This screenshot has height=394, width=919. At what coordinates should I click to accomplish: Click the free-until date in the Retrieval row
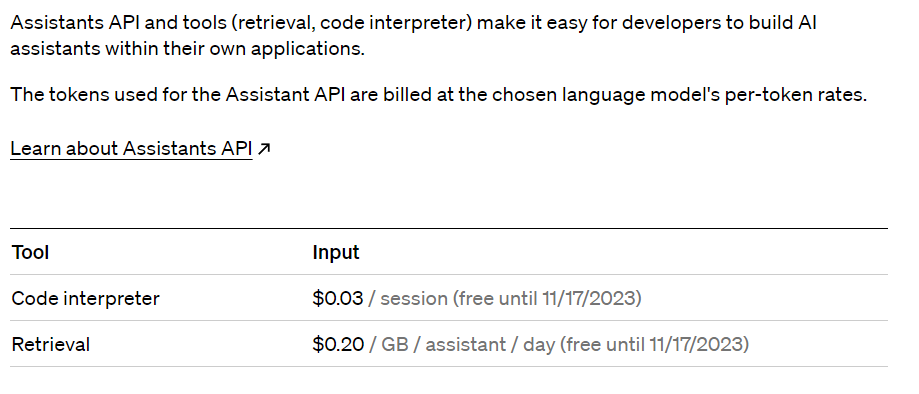(696, 344)
